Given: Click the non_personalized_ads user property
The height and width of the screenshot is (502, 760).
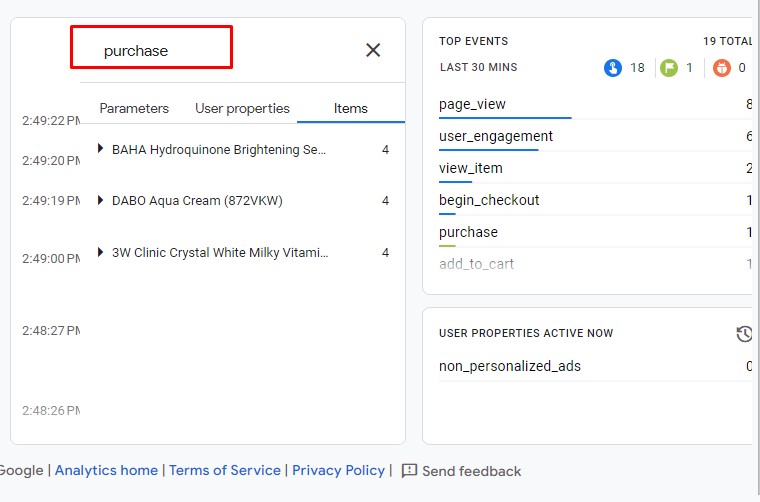Looking at the screenshot, I should click(509, 366).
